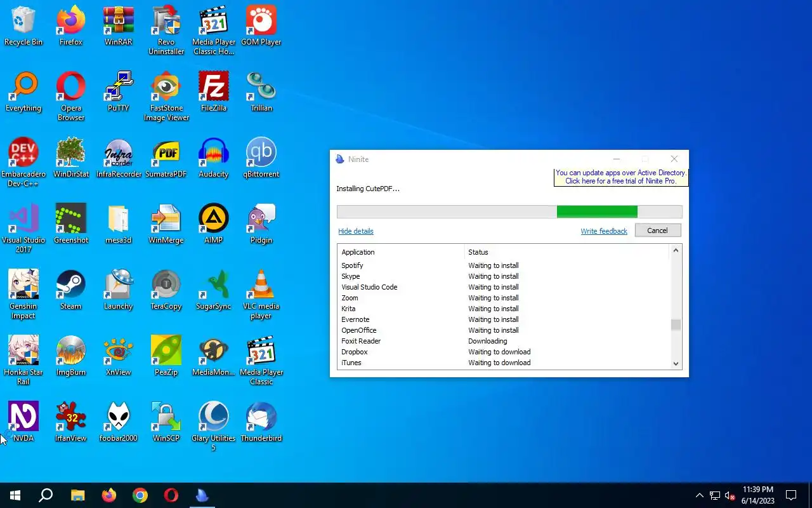Select the WinRAR desktop shortcut

pyautogui.click(x=118, y=26)
